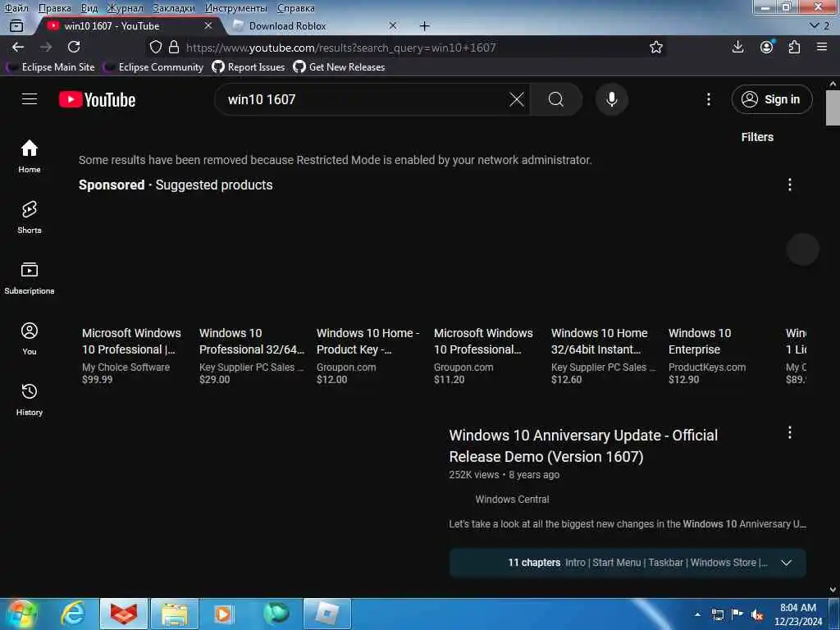This screenshot has width=840, height=630.
Task: Open the Инструменты menu
Action: (235, 8)
